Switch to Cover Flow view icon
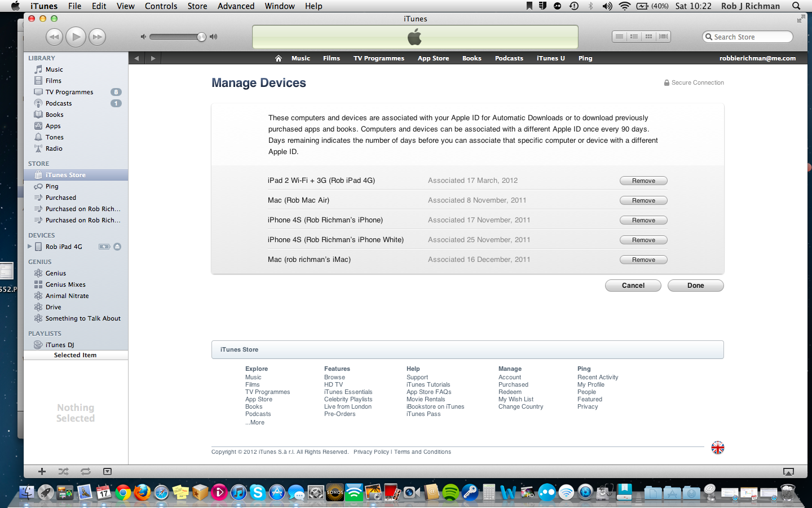Screen dimensions: 812x508 pyautogui.click(x=663, y=37)
